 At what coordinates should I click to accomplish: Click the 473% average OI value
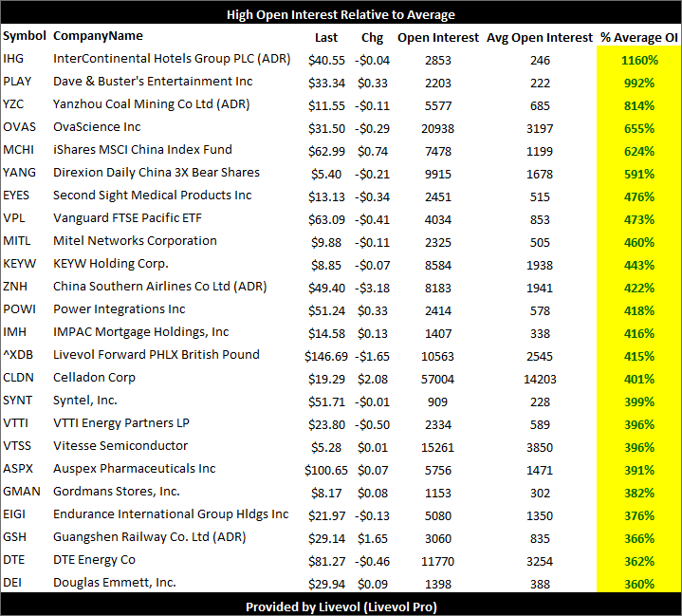(x=639, y=219)
